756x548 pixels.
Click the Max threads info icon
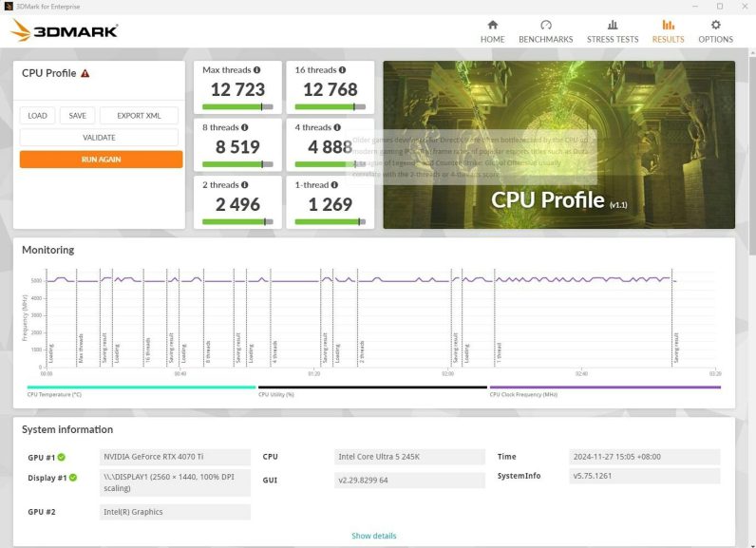[257, 70]
